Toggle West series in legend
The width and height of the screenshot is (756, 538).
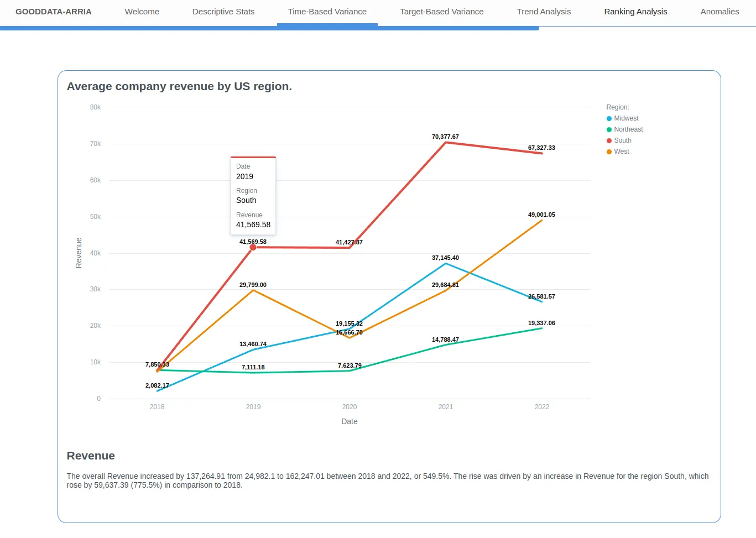(621, 152)
